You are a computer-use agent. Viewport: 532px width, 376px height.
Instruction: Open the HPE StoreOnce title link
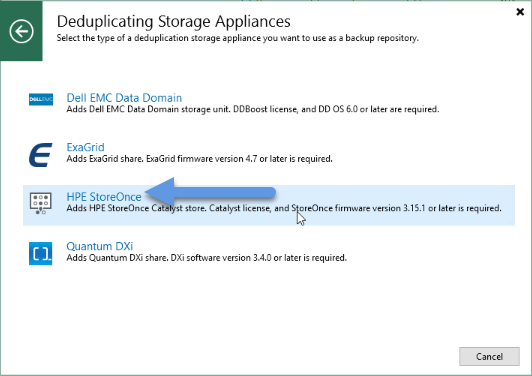coord(104,197)
